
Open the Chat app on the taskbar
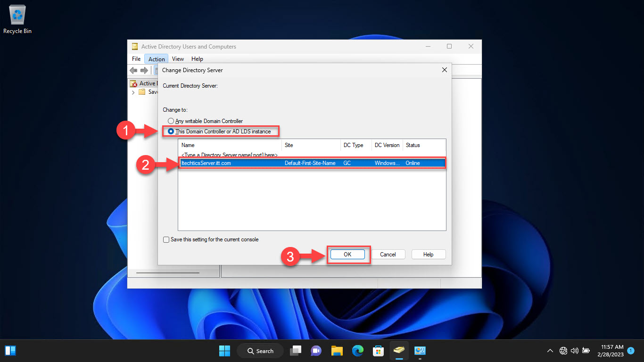coord(316,351)
